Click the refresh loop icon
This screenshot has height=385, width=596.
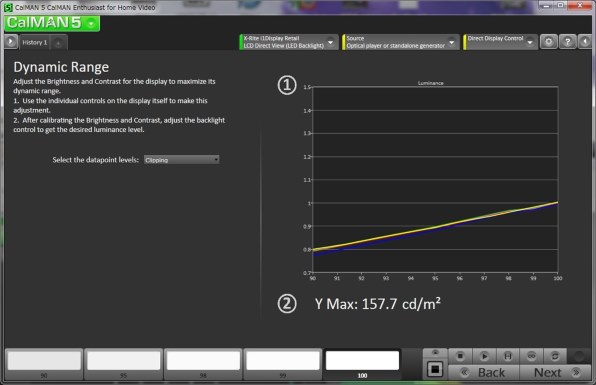[555, 356]
